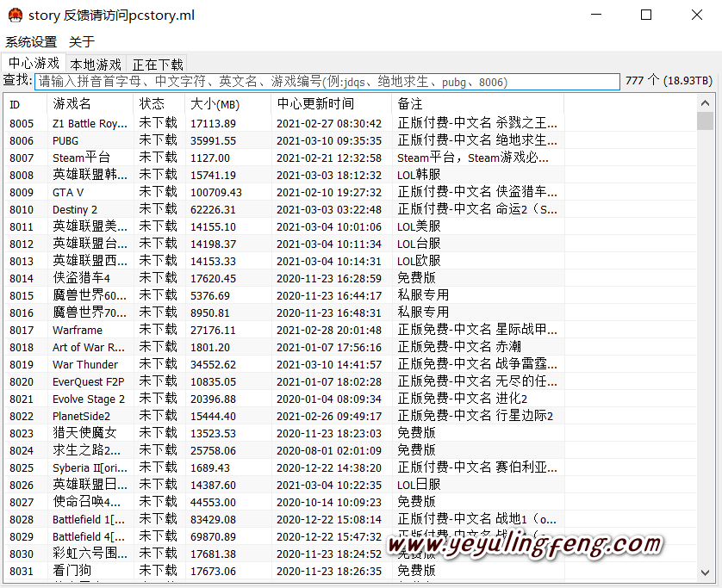Click the LOL韩服 remark cell
Image resolution: width=722 pixels, height=588 pixels.
pyautogui.click(x=419, y=175)
